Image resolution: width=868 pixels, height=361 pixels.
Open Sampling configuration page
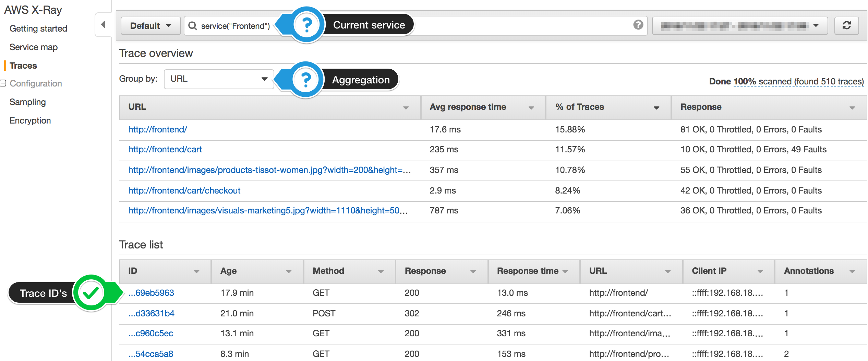(x=28, y=102)
